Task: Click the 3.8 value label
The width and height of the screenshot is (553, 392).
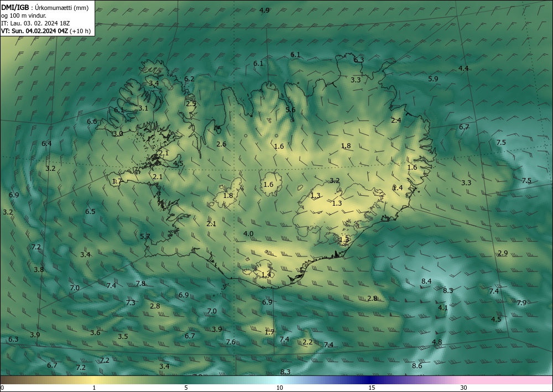Action: [x=39, y=269]
